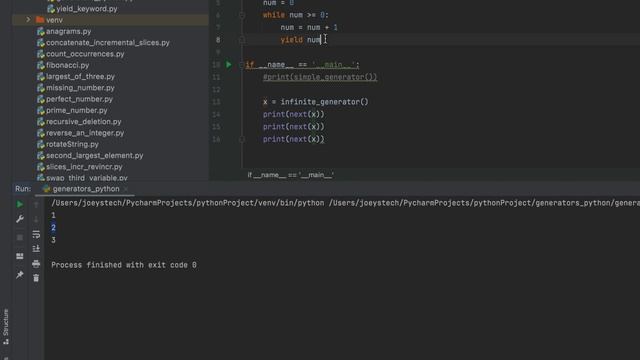Click output value 3 in the console

(x=53, y=240)
